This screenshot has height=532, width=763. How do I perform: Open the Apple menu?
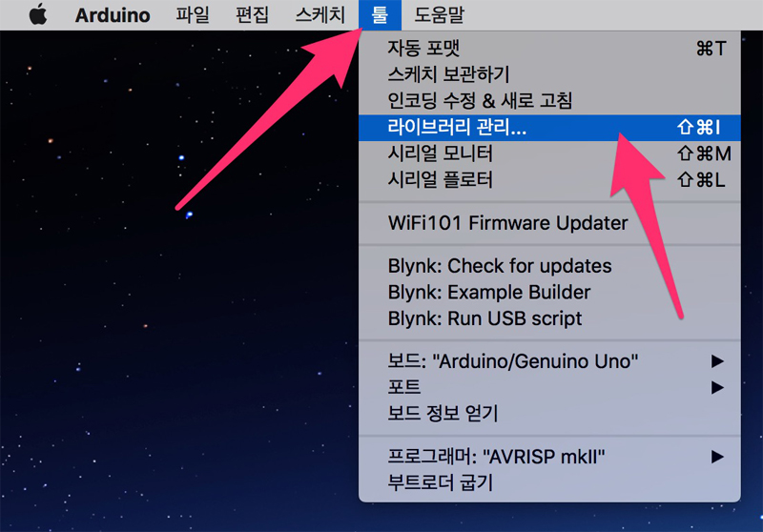(x=38, y=14)
